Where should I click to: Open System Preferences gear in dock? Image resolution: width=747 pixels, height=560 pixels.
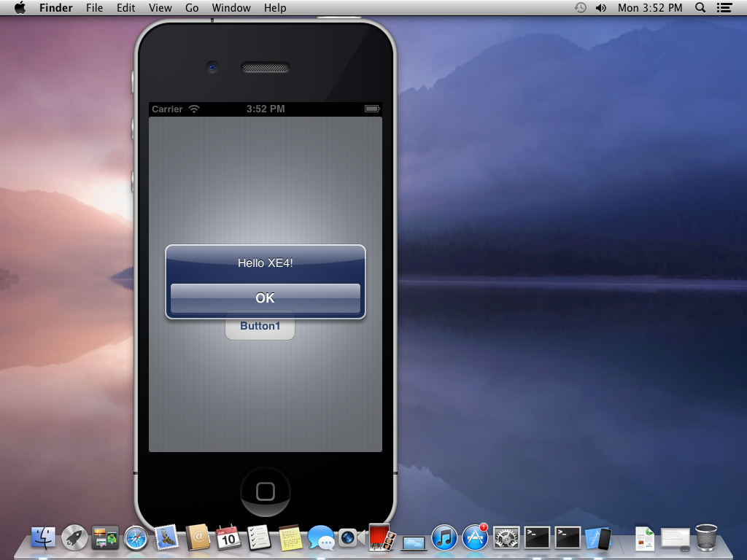[506, 538]
